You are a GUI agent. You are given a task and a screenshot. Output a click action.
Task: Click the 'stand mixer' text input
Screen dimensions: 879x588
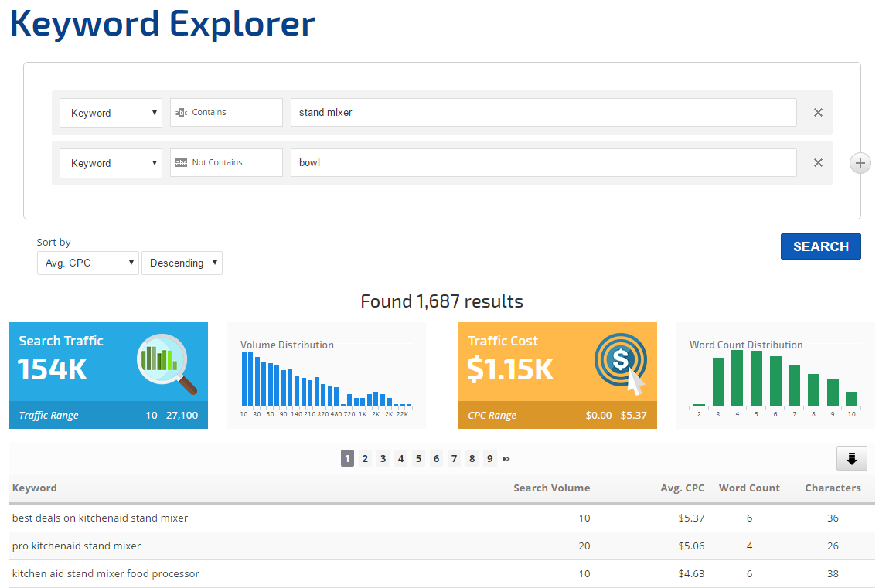(543, 113)
